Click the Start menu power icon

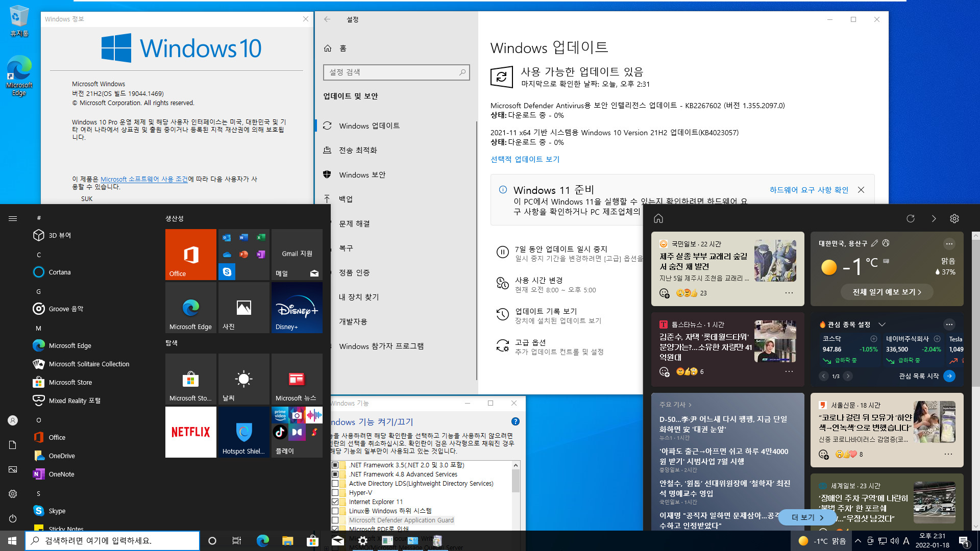coord(13,518)
